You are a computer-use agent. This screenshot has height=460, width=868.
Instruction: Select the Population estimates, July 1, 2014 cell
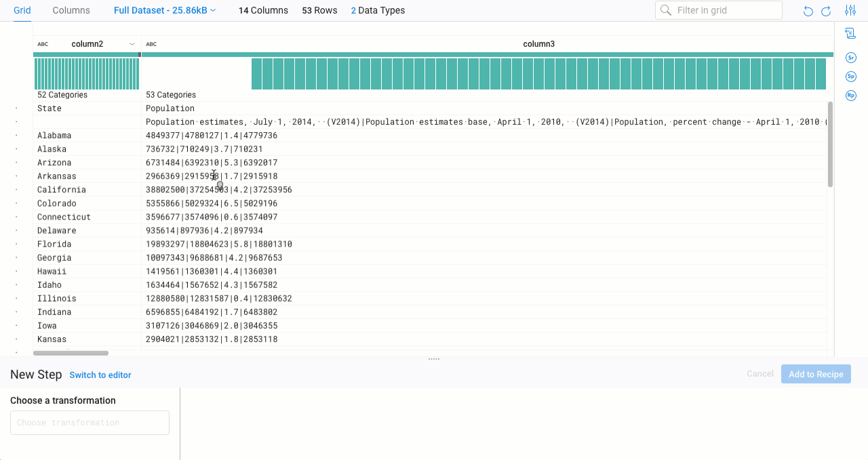tap(484, 122)
